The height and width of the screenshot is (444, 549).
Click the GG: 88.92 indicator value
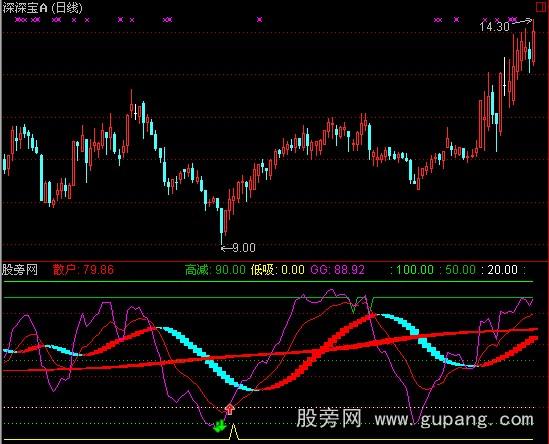338,270
